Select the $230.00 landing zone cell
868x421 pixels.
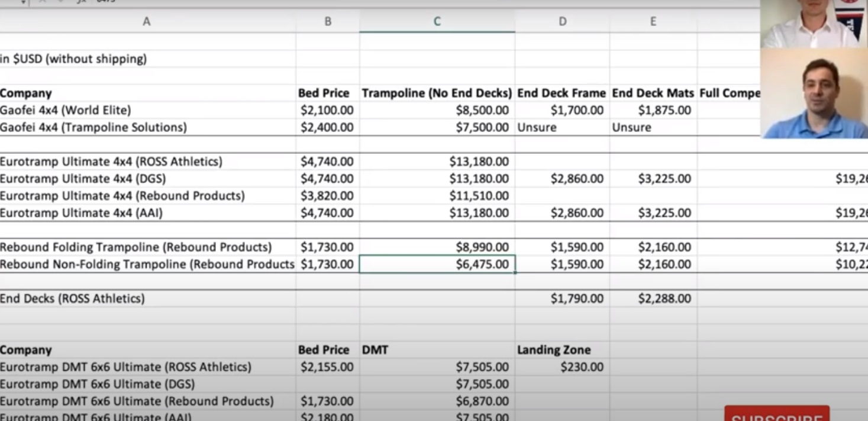[x=562, y=367]
